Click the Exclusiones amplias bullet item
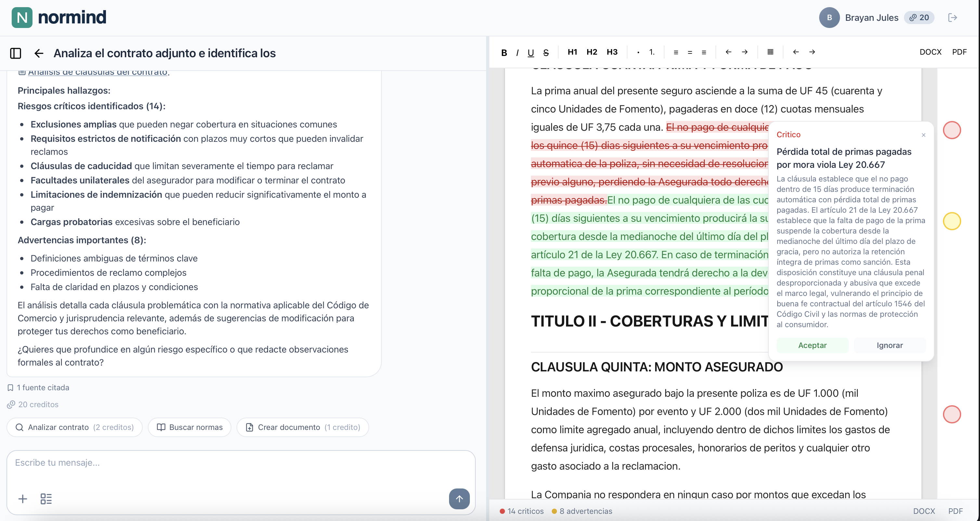 click(183, 125)
